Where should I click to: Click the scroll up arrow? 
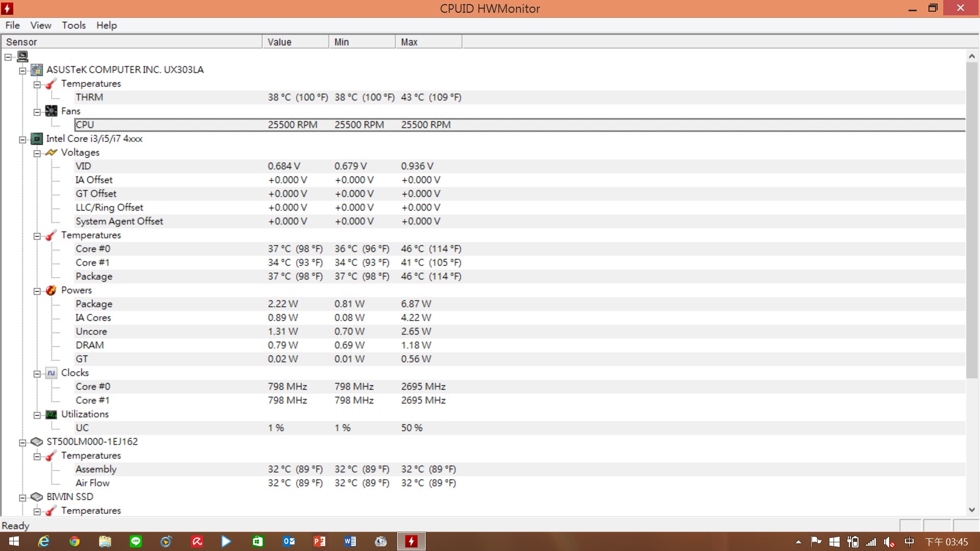click(972, 56)
